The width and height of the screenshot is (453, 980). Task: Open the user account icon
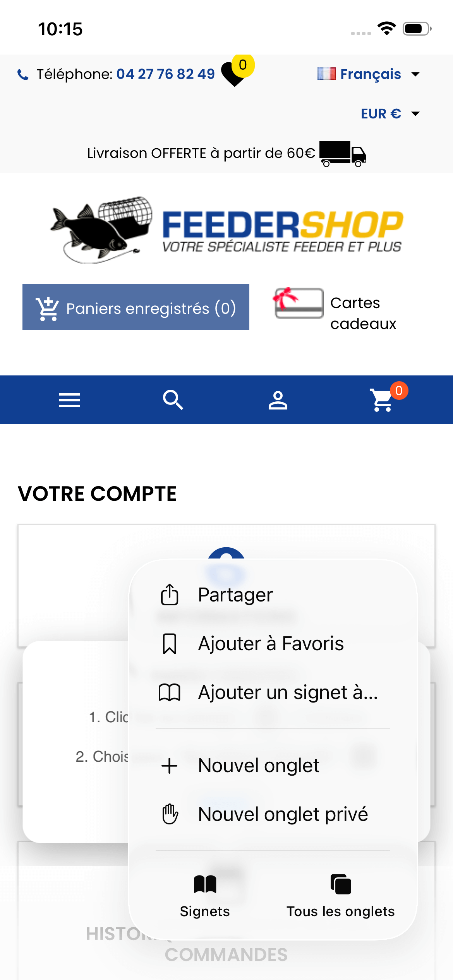point(278,400)
